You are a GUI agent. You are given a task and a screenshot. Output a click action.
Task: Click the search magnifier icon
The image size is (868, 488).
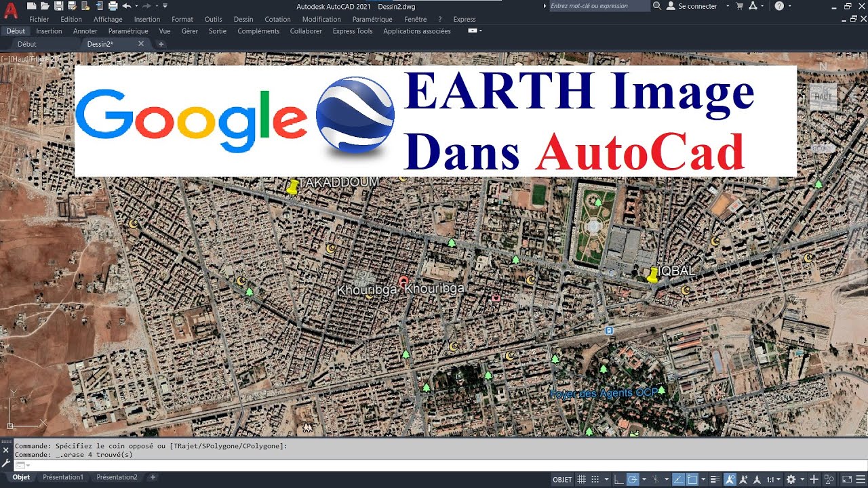[656, 6]
